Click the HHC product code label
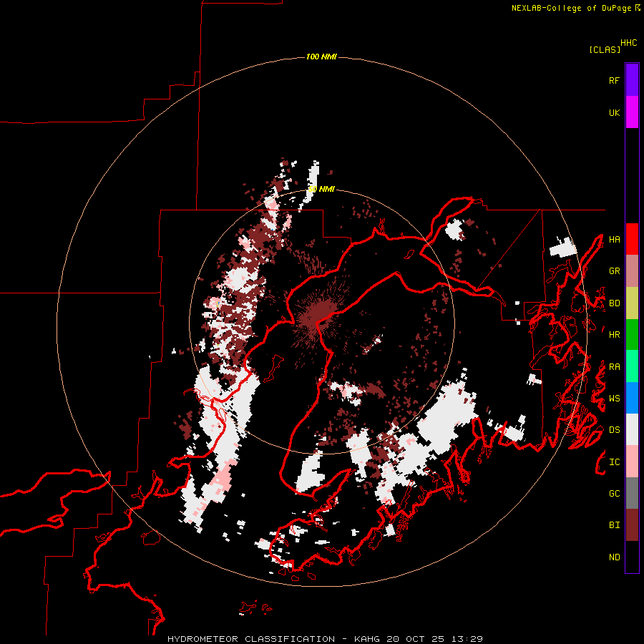Image resolution: width=644 pixels, height=644 pixels. 628,43
